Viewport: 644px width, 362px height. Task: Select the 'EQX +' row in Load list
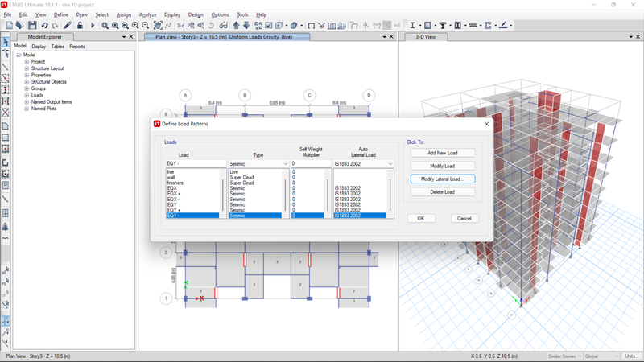(x=192, y=194)
